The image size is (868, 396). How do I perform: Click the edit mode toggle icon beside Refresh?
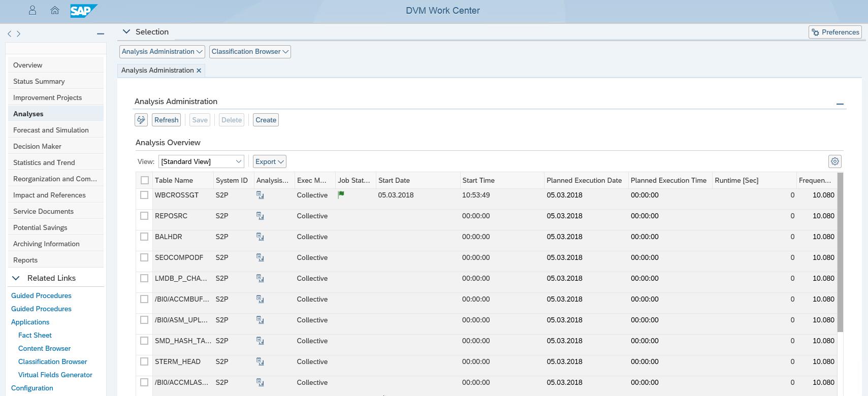(141, 120)
